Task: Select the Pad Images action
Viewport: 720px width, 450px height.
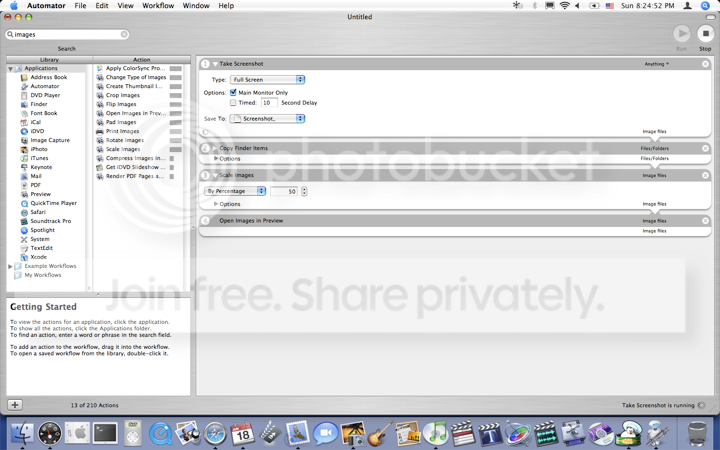Action: pyautogui.click(x=121, y=122)
